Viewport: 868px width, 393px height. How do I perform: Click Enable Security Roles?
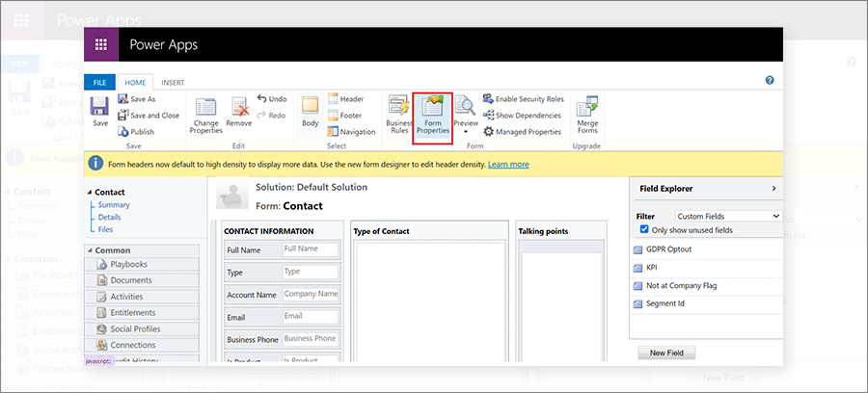coord(523,99)
